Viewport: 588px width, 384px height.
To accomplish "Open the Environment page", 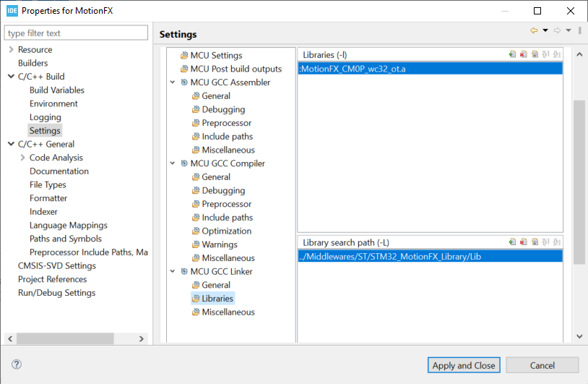I will [x=53, y=103].
